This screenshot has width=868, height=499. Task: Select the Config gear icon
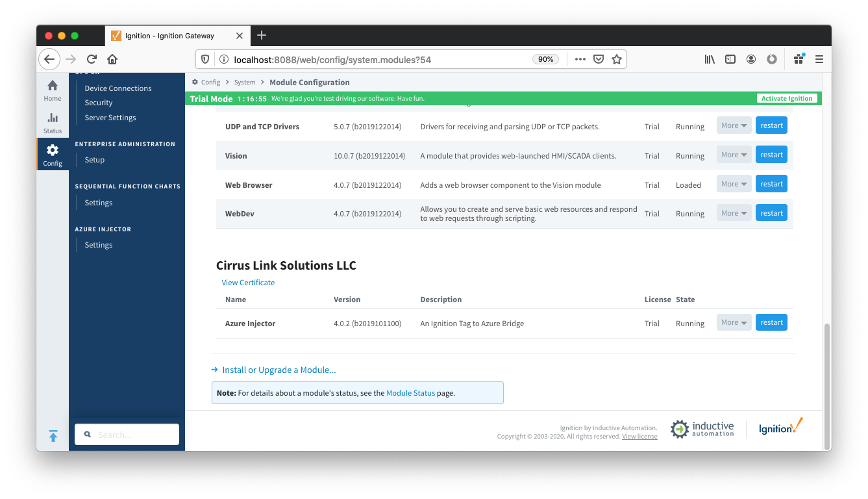pyautogui.click(x=53, y=155)
